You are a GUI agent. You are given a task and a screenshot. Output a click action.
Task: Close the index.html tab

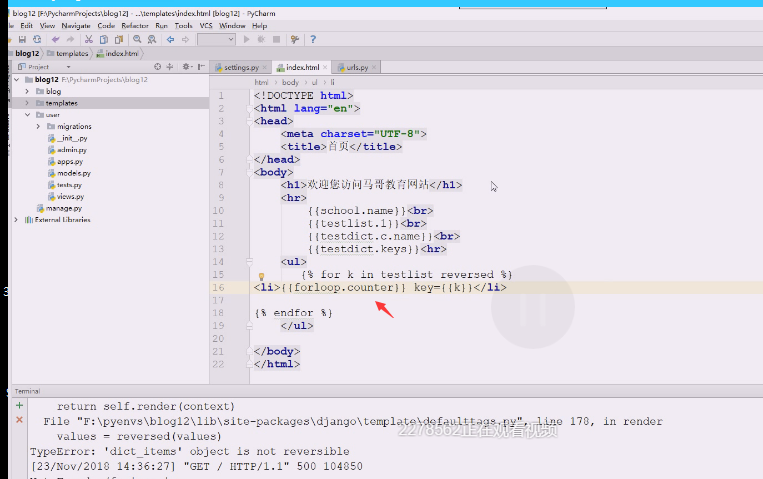click(x=325, y=67)
